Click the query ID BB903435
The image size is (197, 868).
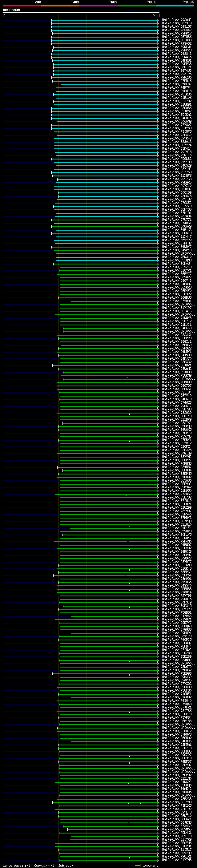click(x=11, y=10)
